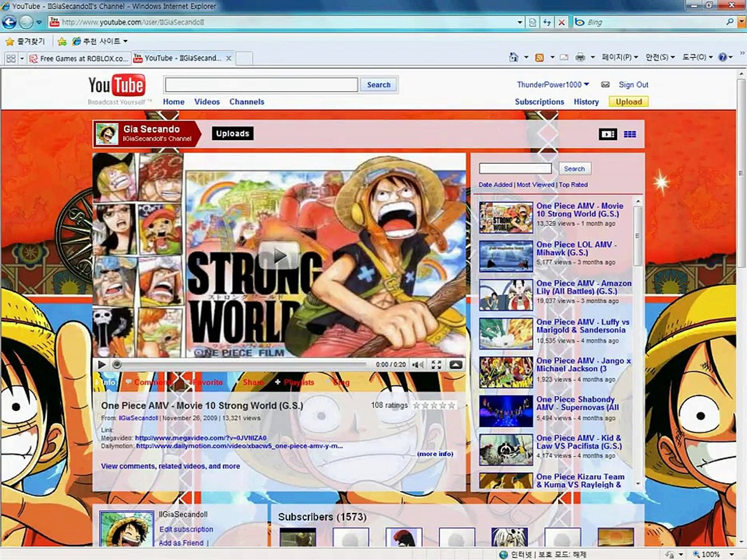Select the Uploads channel tab

coord(232,134)
